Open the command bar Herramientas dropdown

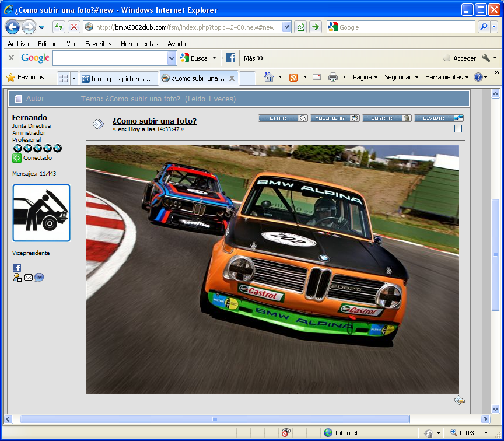point(447,77)
